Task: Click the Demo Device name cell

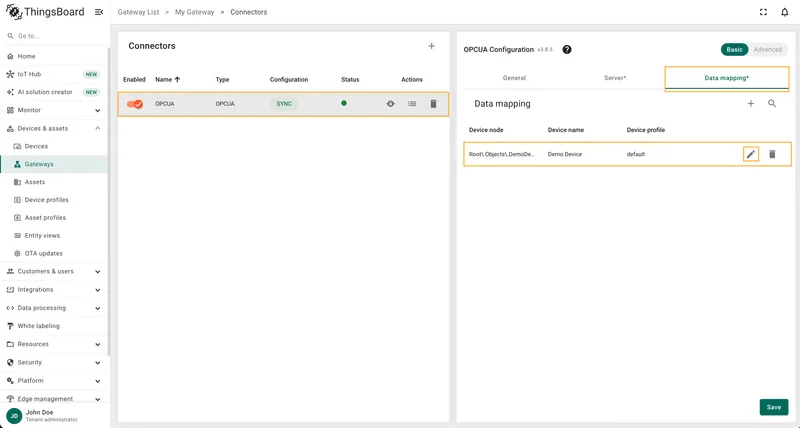Action: click(565, 154)
